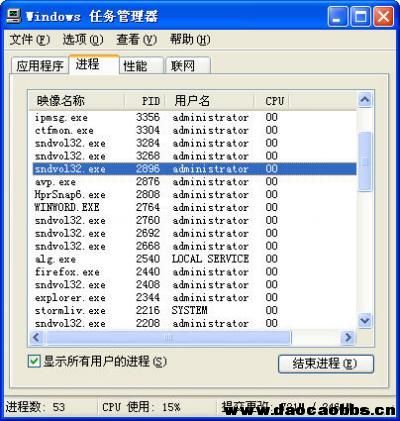The image size is (400, 421).
Task: Open the 选项(O) menu
Action: tap(83, 40)
